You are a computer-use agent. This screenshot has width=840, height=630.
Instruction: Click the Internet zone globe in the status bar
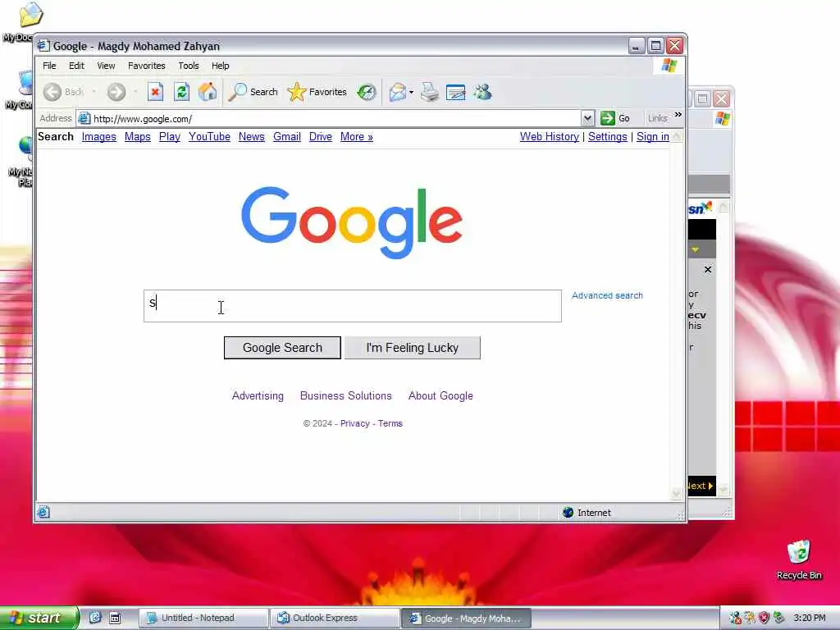568,513
